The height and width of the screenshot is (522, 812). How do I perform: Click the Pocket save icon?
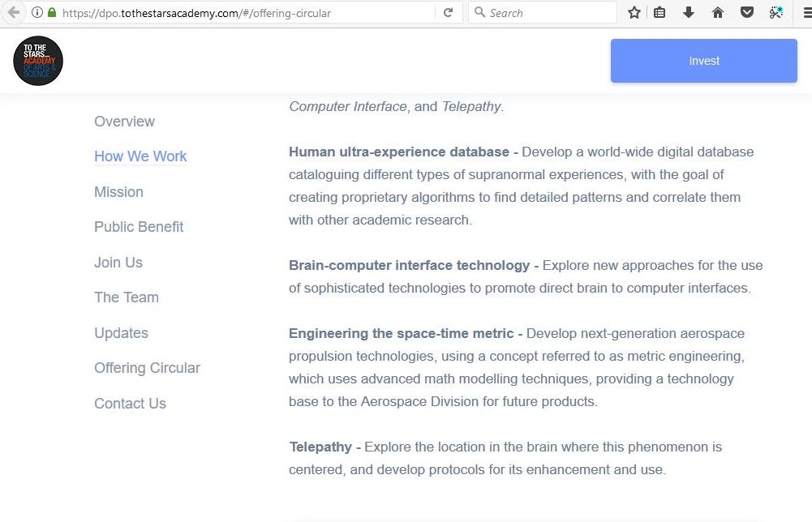point(747,13)
